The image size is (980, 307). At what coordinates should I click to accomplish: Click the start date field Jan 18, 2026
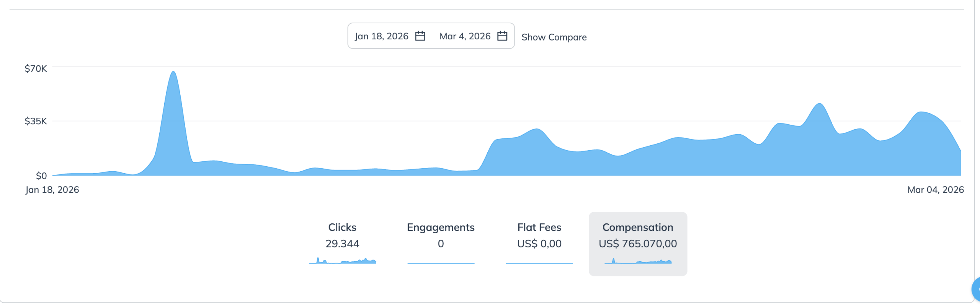point(381,36)
